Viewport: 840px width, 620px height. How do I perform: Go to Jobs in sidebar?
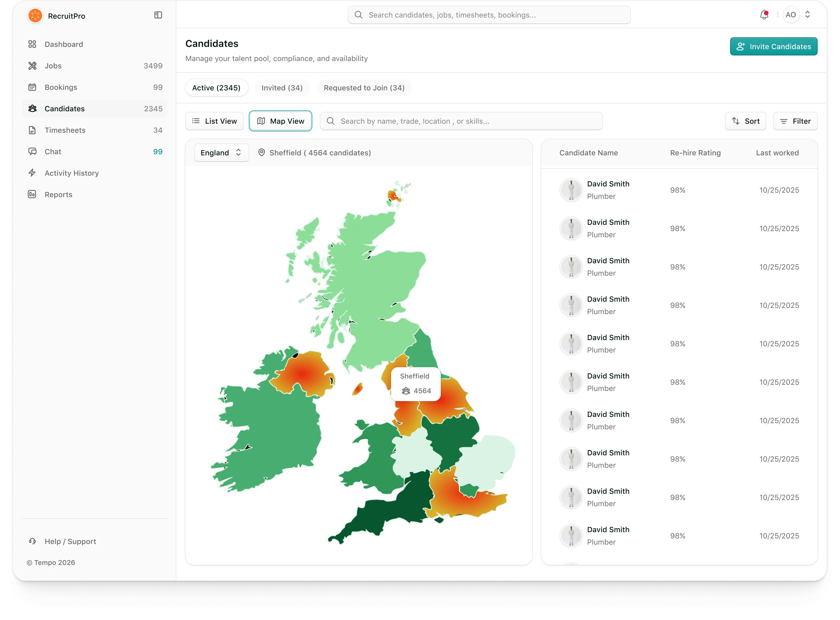95,66
